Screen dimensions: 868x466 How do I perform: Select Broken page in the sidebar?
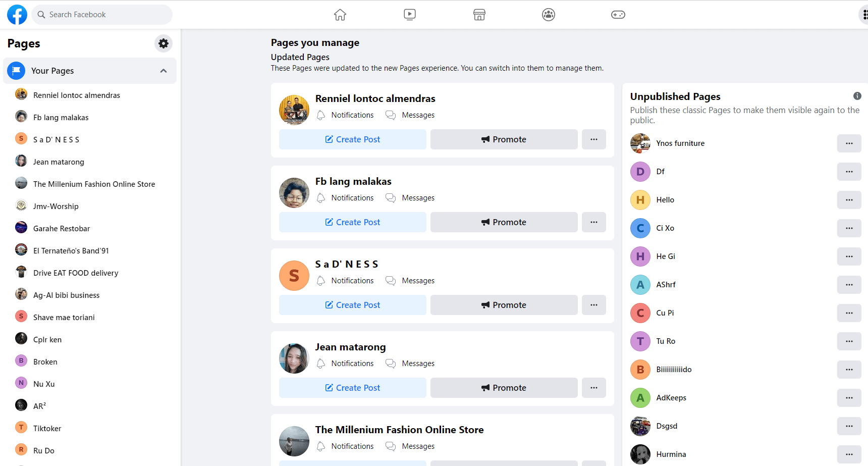pos(90,361)
